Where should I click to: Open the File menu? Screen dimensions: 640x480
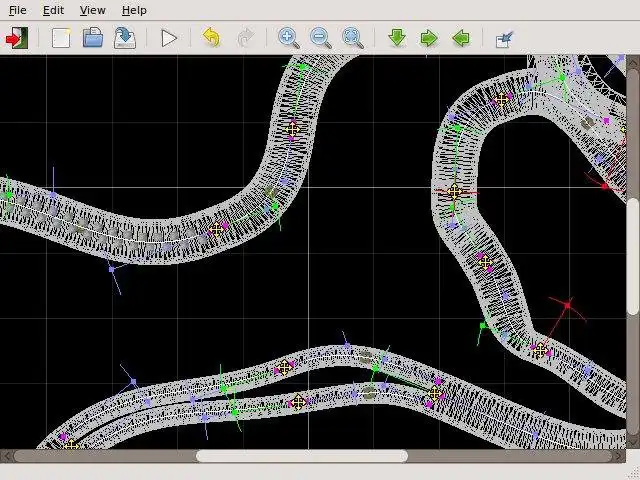[x=18, y=10]
